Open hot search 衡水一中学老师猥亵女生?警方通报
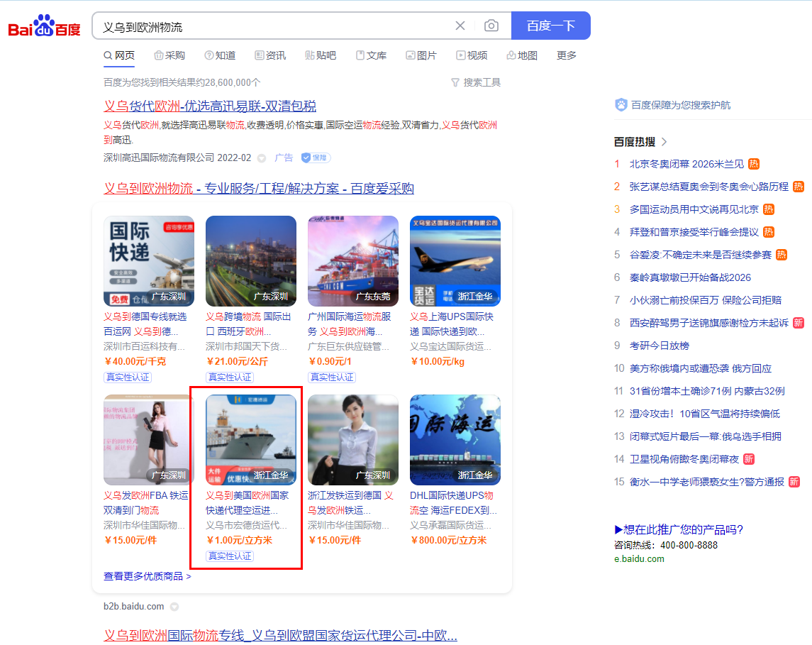Viewport: 812px width, 645px height. [707, 482]
